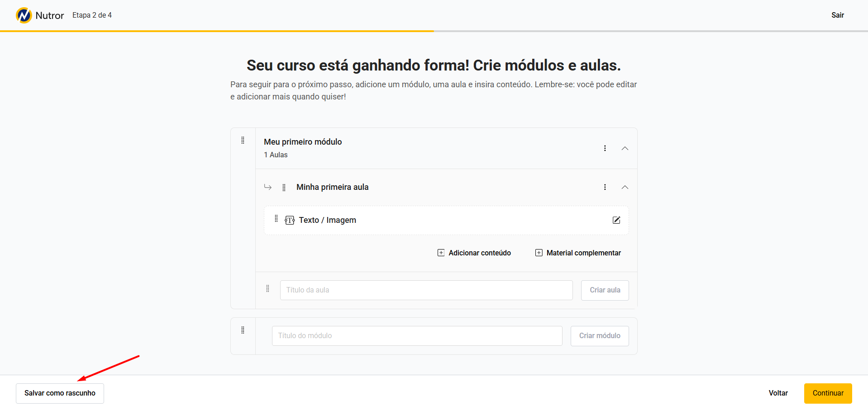This screenshot has height=410, width=868.
Task: Click the Texto / Imagem content type icon
Action: pyautogui.click(x=290, y=220)
